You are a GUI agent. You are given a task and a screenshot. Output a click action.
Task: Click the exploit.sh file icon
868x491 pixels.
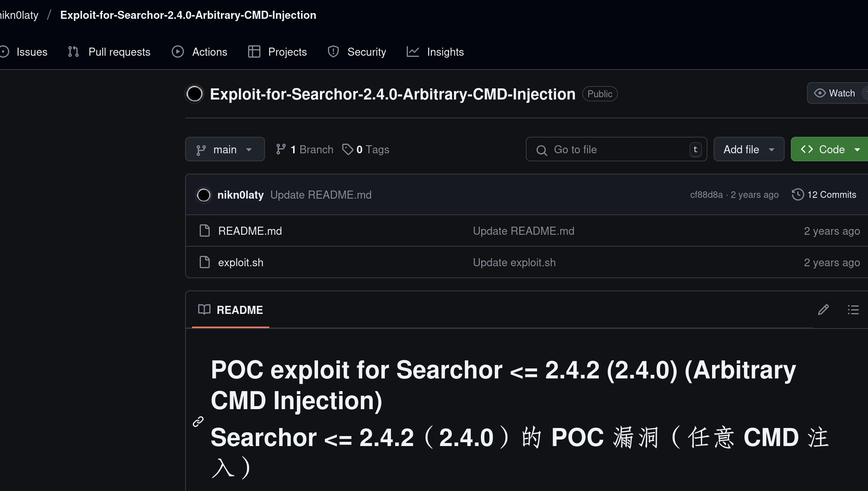(x=205, y=262)
